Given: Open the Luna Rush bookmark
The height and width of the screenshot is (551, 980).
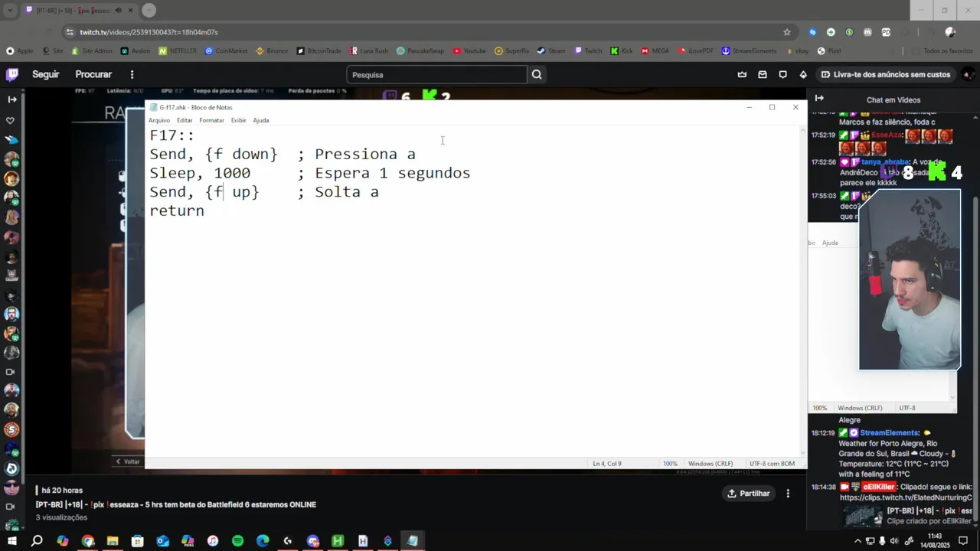Looking at the screenshot, I should pos(369,51).
